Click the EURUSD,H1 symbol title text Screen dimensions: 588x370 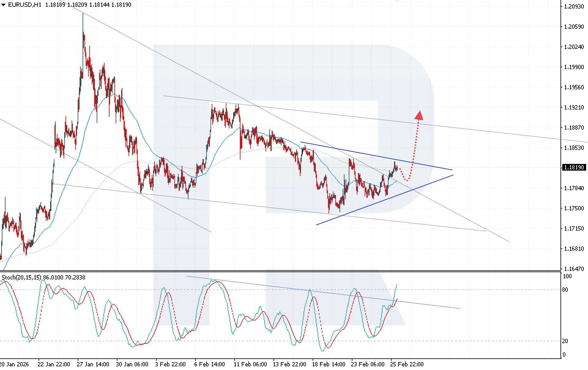24,5
